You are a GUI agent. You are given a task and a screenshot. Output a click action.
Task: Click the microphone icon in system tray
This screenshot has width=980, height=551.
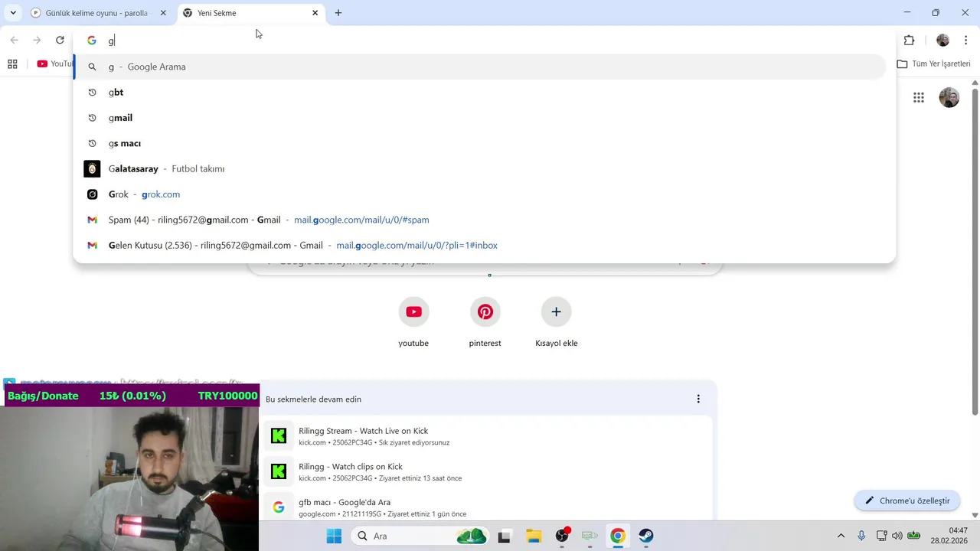861,536
